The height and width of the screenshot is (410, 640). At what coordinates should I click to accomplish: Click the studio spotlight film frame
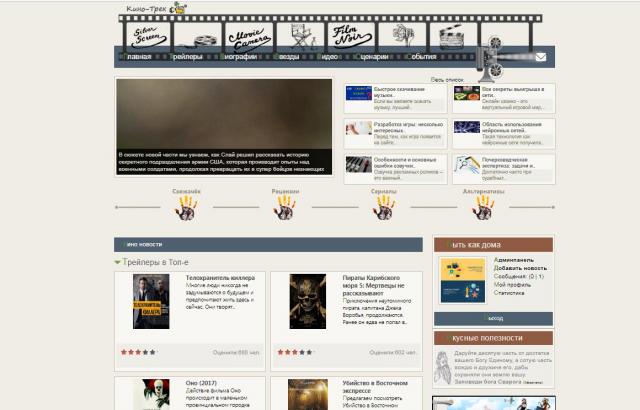coord(402,36)
